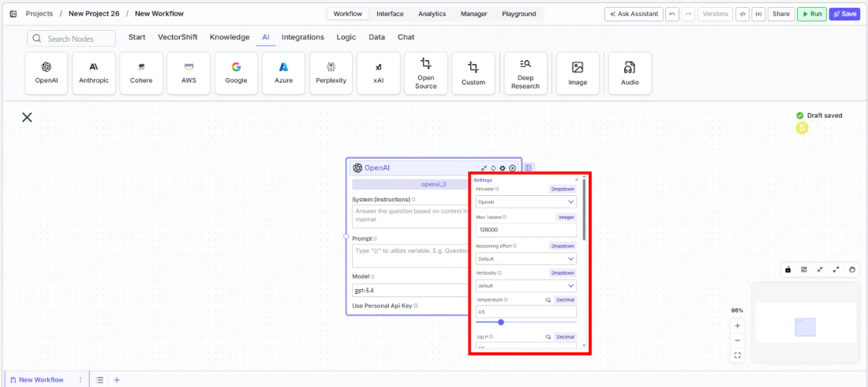The width and height of the screenshot is (868, 387).
Task: Toggle the sidebar panel icon beside Projects
Action: [13, 14]
